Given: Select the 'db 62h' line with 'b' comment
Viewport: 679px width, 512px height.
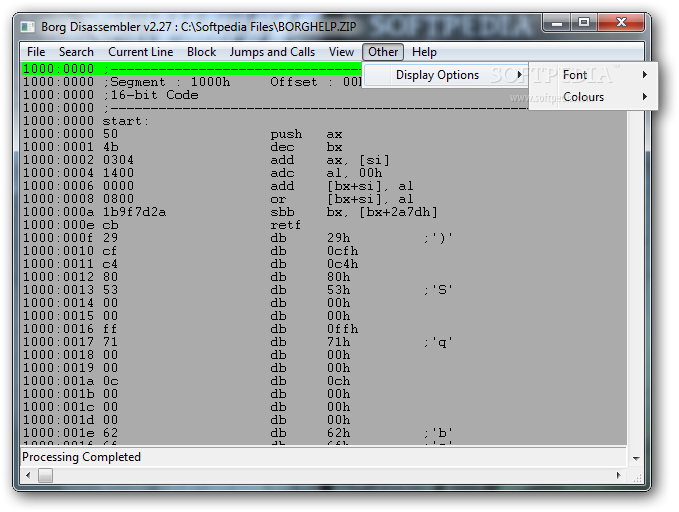Looking at the screenshot, I should click(324, 433).
